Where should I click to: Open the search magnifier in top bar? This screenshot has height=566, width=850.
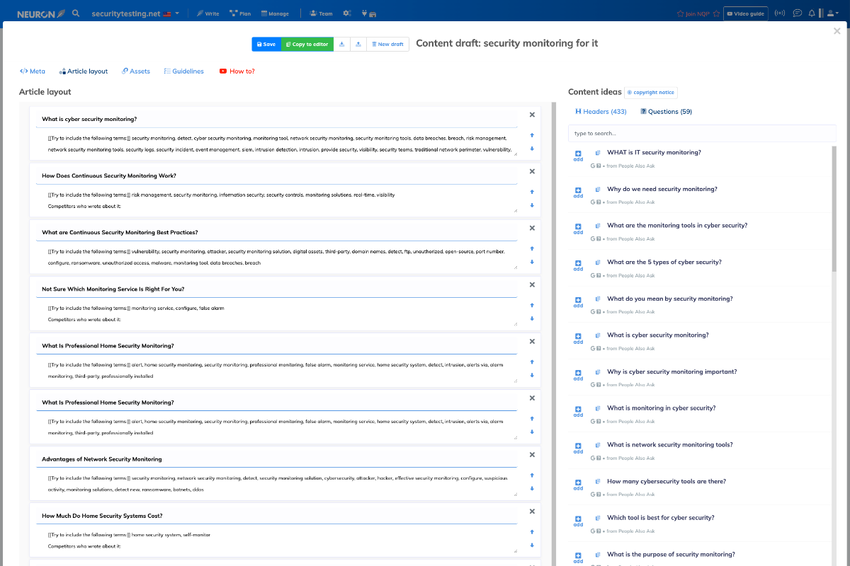coord(76,13)
